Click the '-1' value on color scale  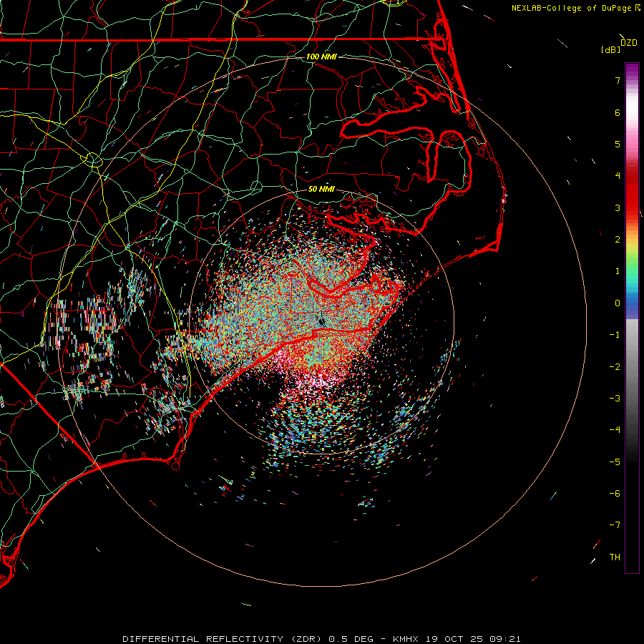click(x=615, y=335)
